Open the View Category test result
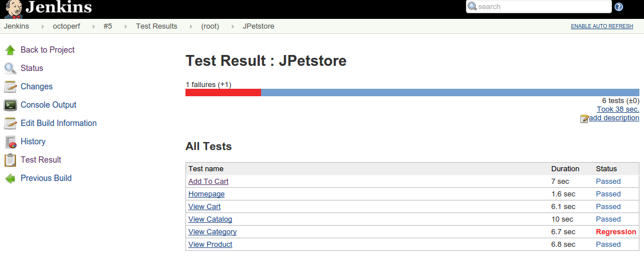This screenshot has height=256, width=644. pyautogui.click(x=212, y=232)
